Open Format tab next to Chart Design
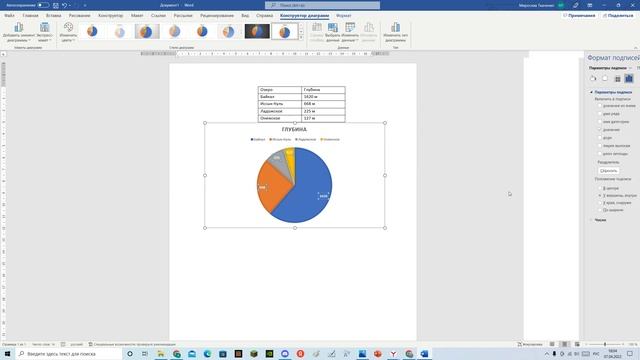This screenshot has height=360, width=640. [x=344, y=16]
